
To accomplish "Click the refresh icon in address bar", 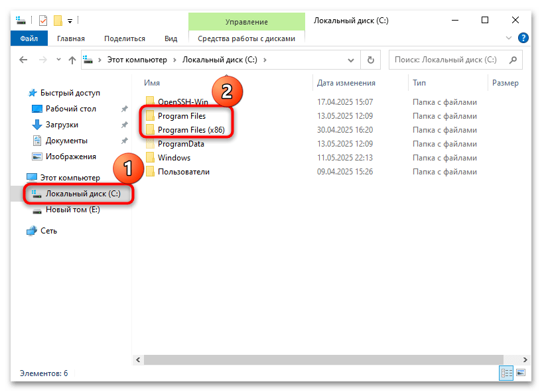I will [370, 60].
